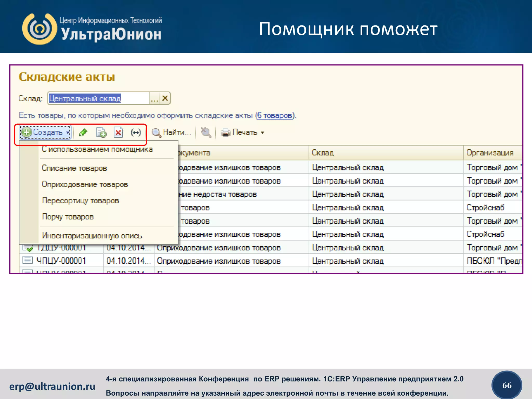The width and height of the screenshot is (532, 399).
Task: Select ЧПЦУ-000001 number cell
Action: pos(61,261)
